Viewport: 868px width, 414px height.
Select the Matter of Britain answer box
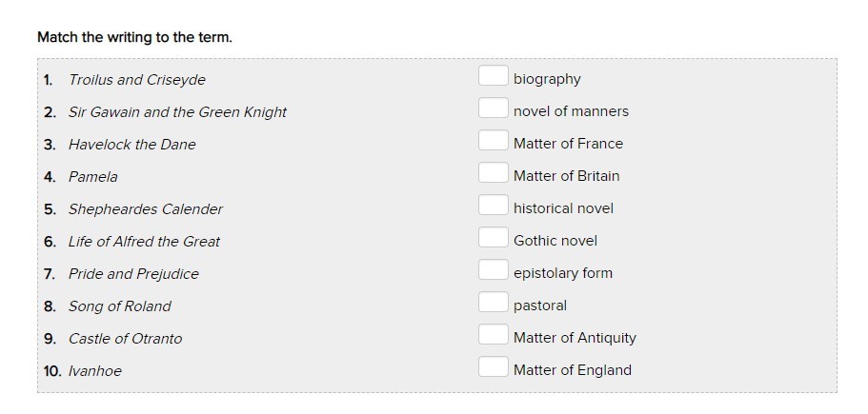click(493, 173)
